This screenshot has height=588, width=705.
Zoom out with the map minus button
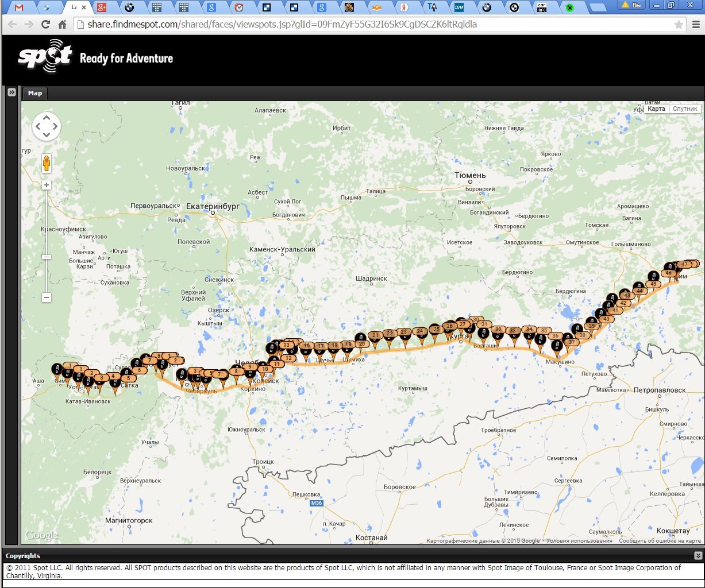(47, 297)
